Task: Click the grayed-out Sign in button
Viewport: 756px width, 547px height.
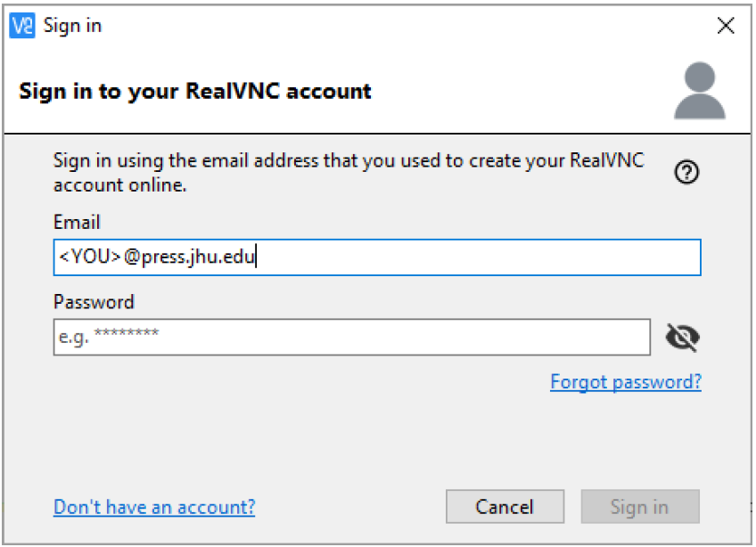Action: point(640,507)
